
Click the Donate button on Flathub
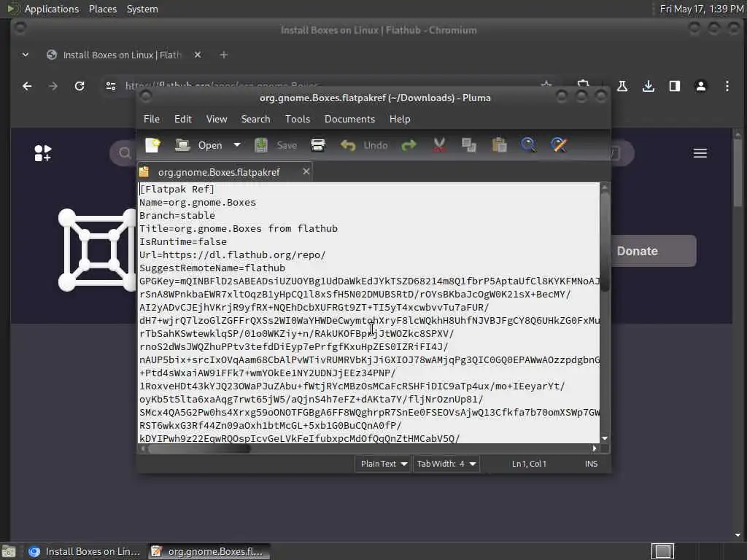pyautogui.click(x=654, y=251)
